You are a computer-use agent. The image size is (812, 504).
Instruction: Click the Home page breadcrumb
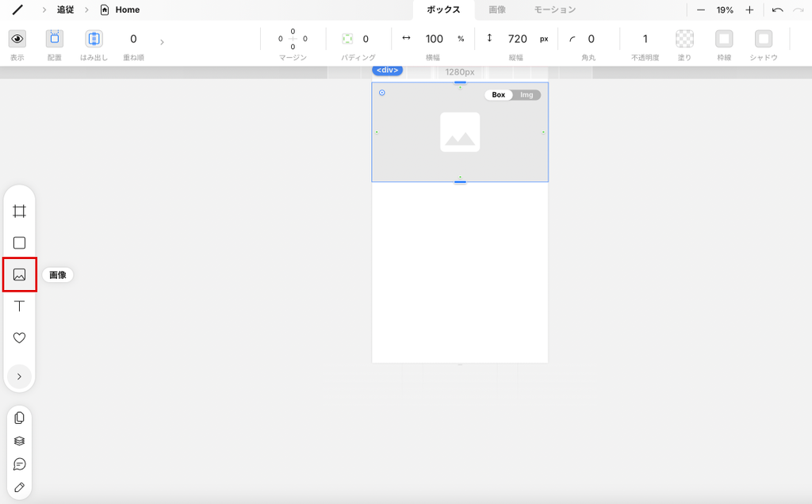pos(127,10)
